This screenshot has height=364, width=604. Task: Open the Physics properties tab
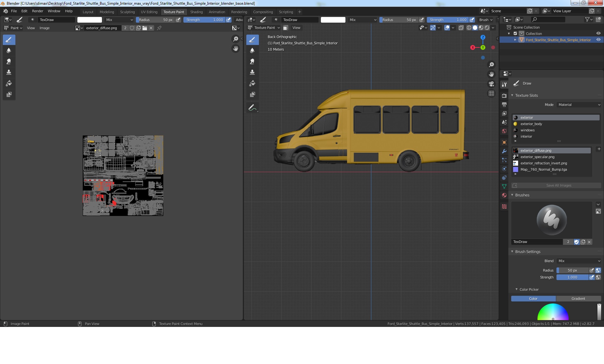[504, 169]
